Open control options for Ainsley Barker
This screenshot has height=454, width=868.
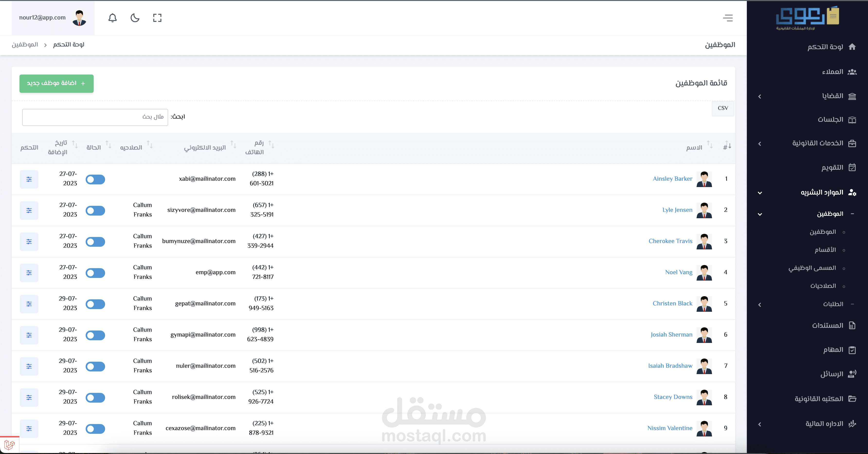click(29, 179)
